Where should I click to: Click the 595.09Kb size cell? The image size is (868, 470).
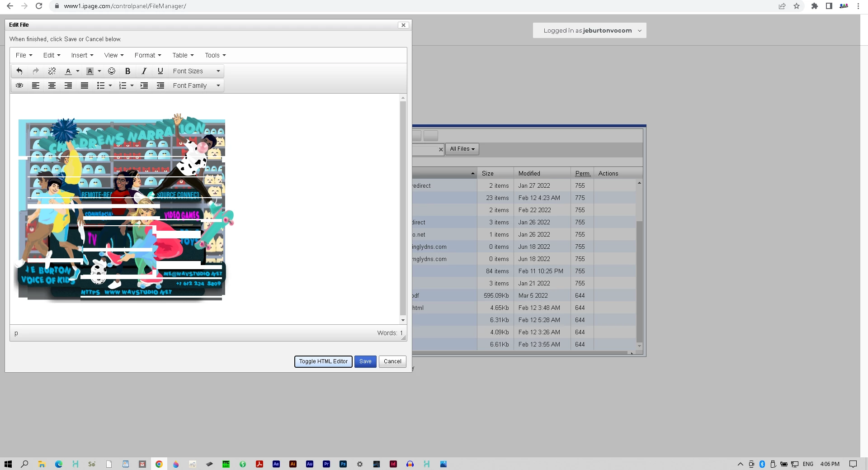[496, 295]
